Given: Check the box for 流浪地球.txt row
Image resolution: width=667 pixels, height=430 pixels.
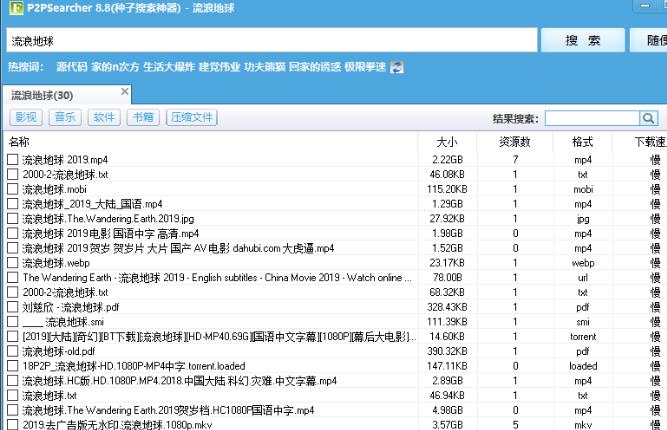Looking at the screenshot, I should tap(13, 396).
